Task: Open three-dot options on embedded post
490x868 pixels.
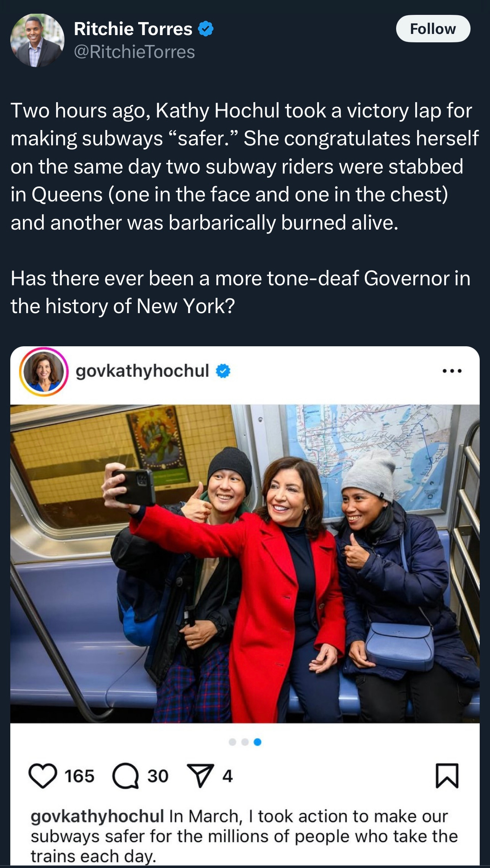Action: point(452,371)
